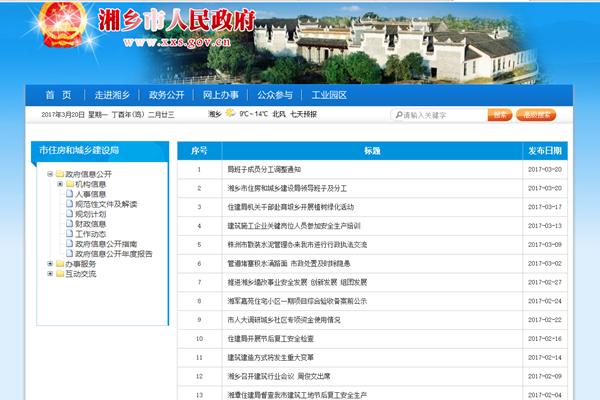
Task: Click the page icon beside 工作动态
Action: [69, 233]
